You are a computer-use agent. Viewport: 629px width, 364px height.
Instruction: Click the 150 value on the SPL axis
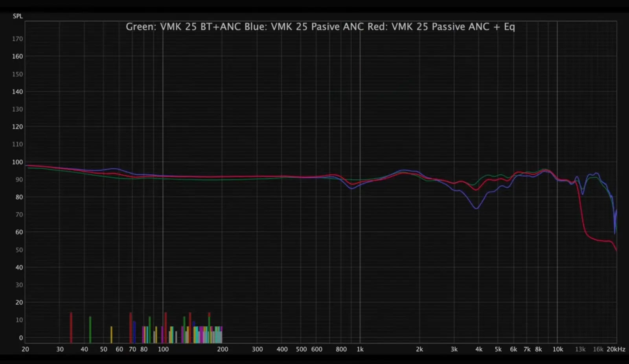pyautogui.click(x=17, y=74)
